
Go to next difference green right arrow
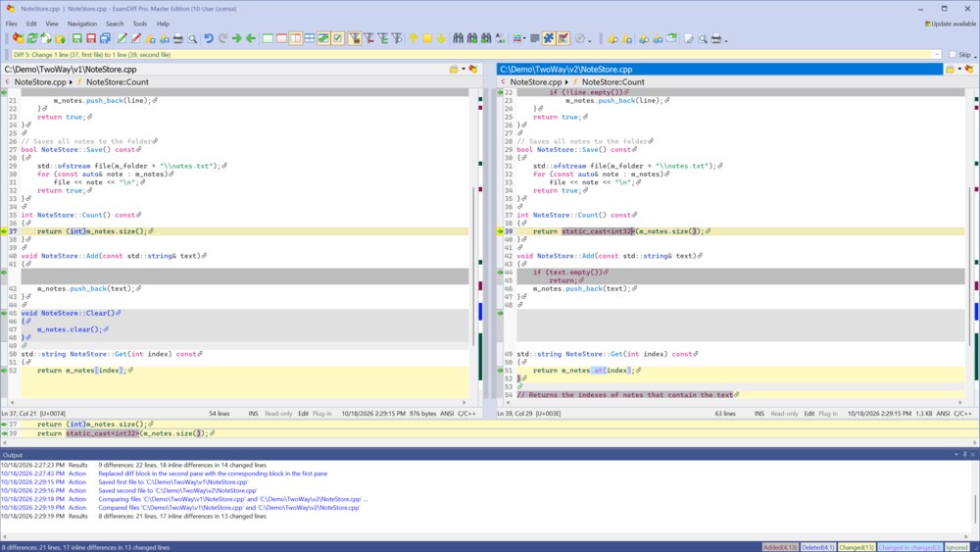coord(237,39)
